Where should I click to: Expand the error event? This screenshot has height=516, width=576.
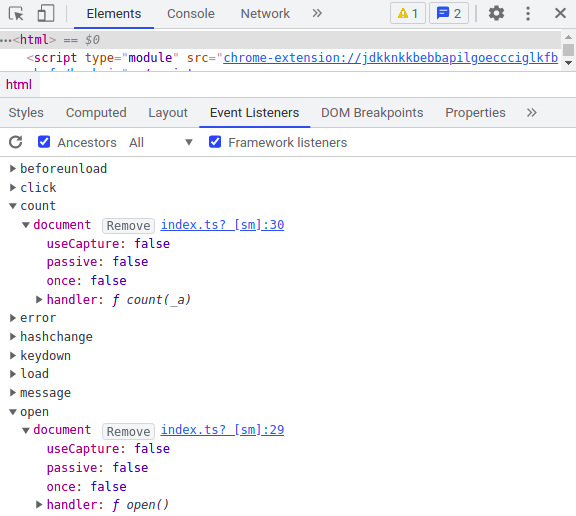tap(13, 318)
